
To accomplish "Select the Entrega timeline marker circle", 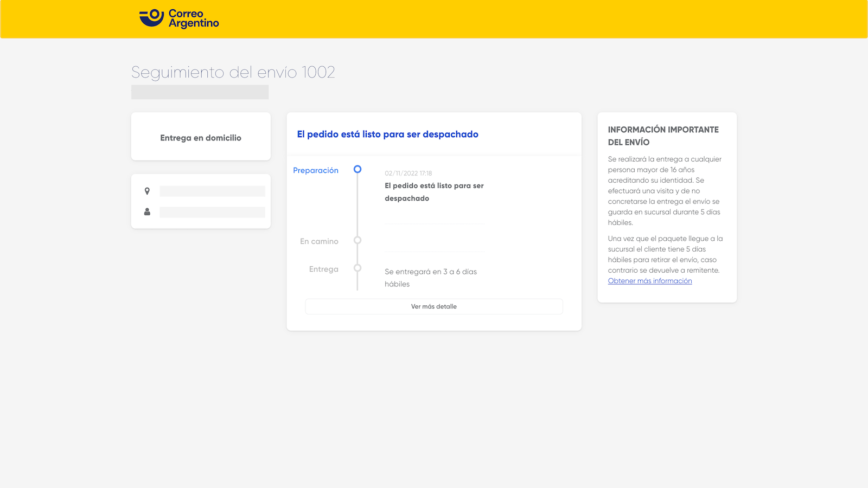I will 358,268.
